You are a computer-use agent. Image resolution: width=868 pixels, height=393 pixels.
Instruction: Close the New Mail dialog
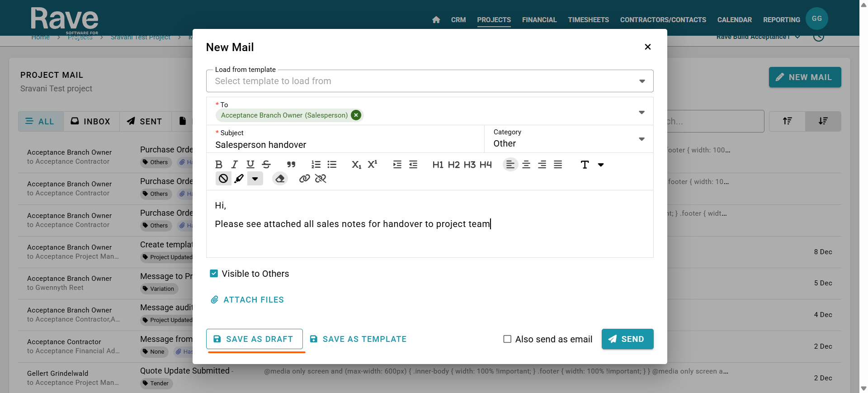pyautogui.click(x=648, y=47)
